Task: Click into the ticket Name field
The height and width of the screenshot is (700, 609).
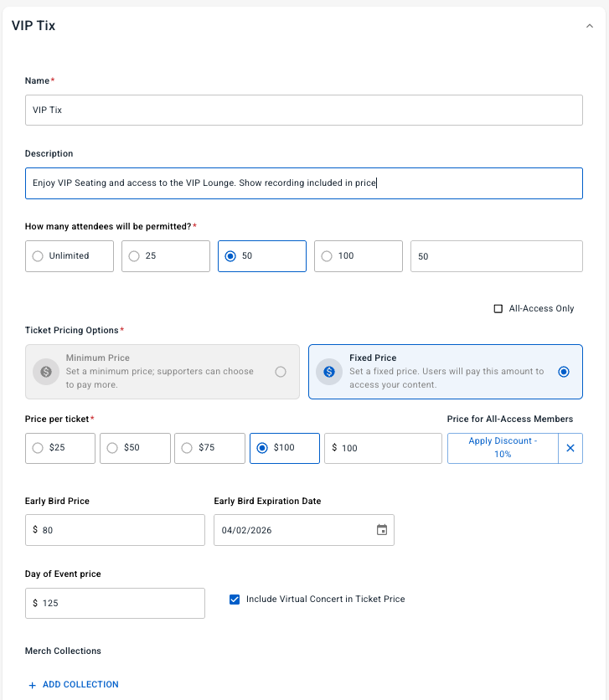Action: point(303,110)
